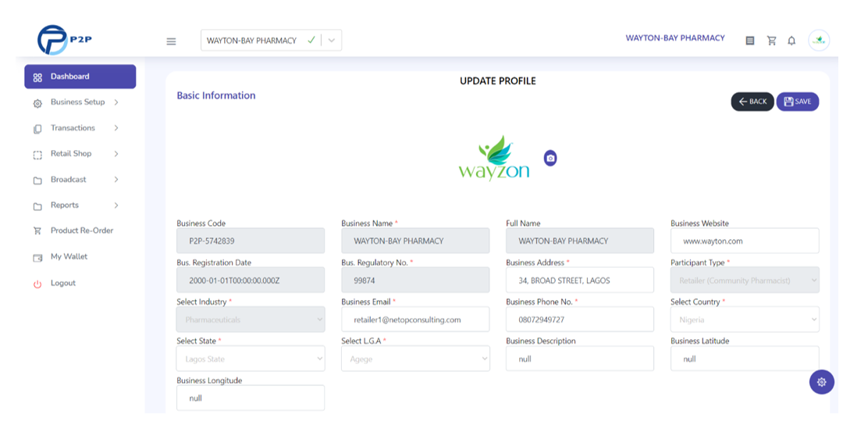
Task: Click the hamburger menu icon
Action: tap(171, 41)
